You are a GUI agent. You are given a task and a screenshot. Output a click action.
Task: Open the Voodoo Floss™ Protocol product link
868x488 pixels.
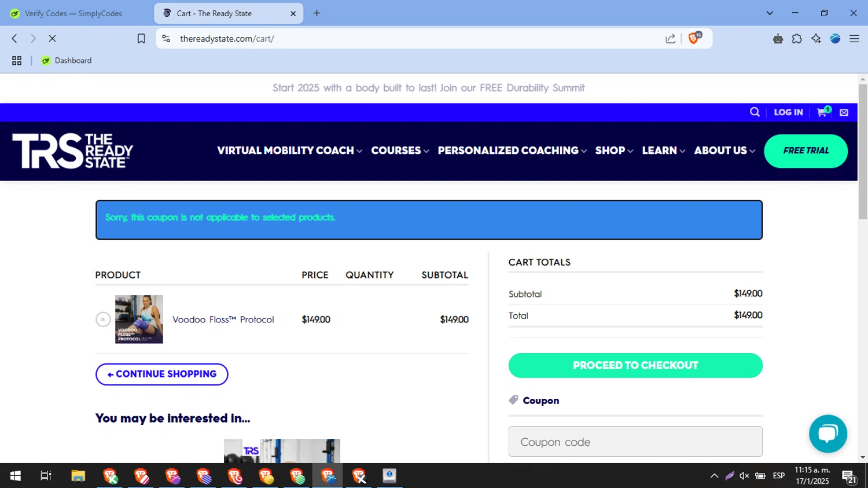click(223, 320)
